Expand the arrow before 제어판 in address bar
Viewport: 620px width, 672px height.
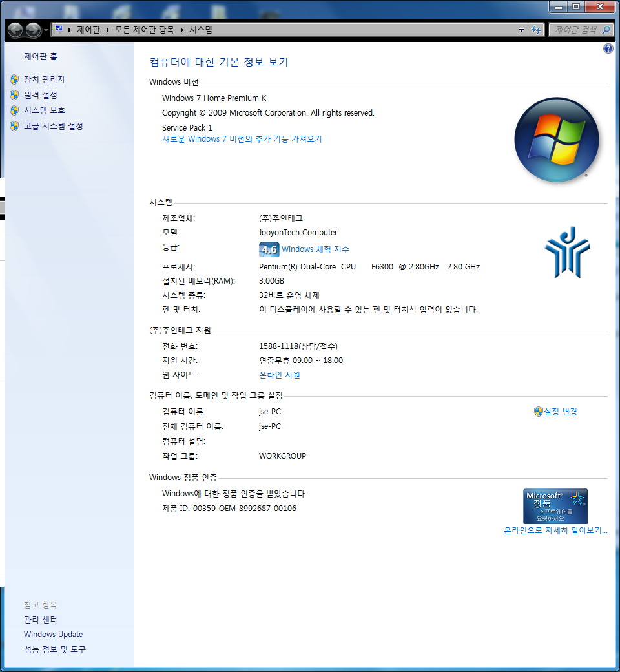tap(69, 30)
